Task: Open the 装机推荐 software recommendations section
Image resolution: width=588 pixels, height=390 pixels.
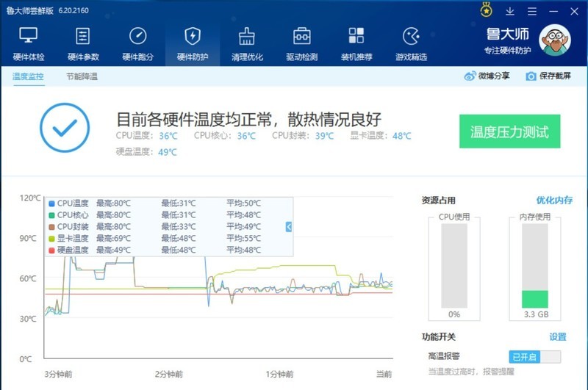Action: (x=356, y=44)
